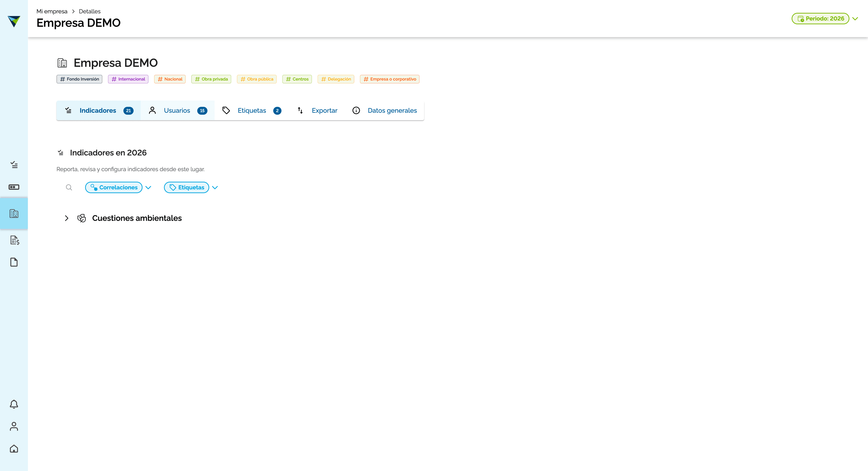Image resolution: width=868 pixels, height=471 pixels.
Task: Click the Periodo: 2026 button
Action: pos(821,19)
